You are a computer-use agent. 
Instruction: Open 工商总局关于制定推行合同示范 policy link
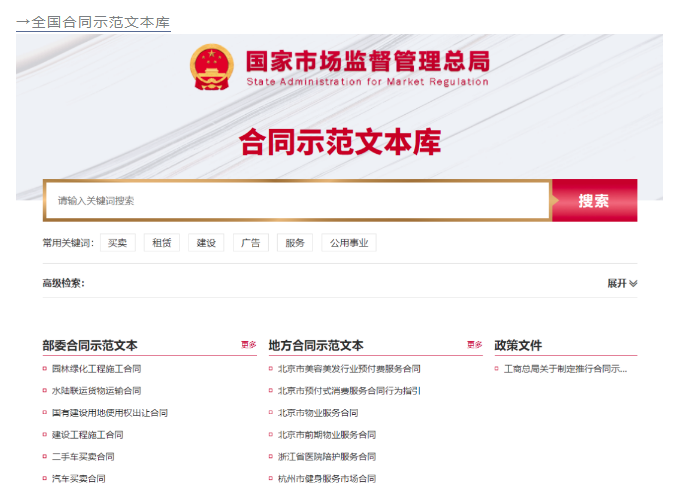click(x=565, y=369)
